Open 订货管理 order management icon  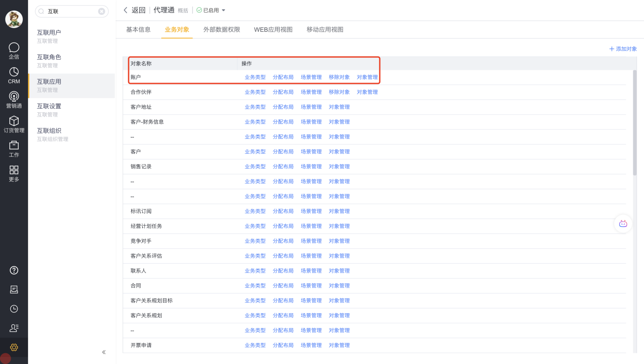pyautogui.click(x=14, y=121)
